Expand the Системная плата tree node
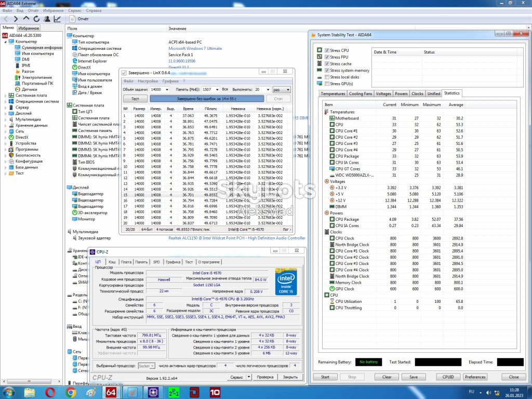Viewport: 532px width, 399px height. coord(5,96)
